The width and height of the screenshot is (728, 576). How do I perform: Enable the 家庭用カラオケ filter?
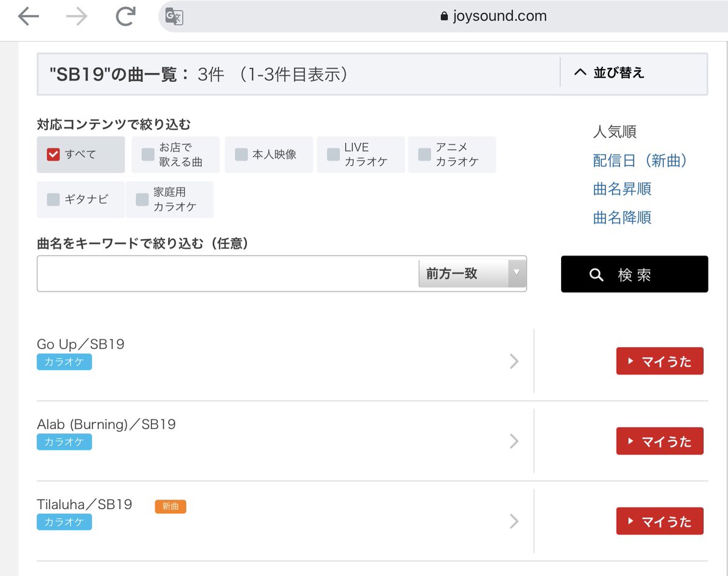tap(143, 199)
